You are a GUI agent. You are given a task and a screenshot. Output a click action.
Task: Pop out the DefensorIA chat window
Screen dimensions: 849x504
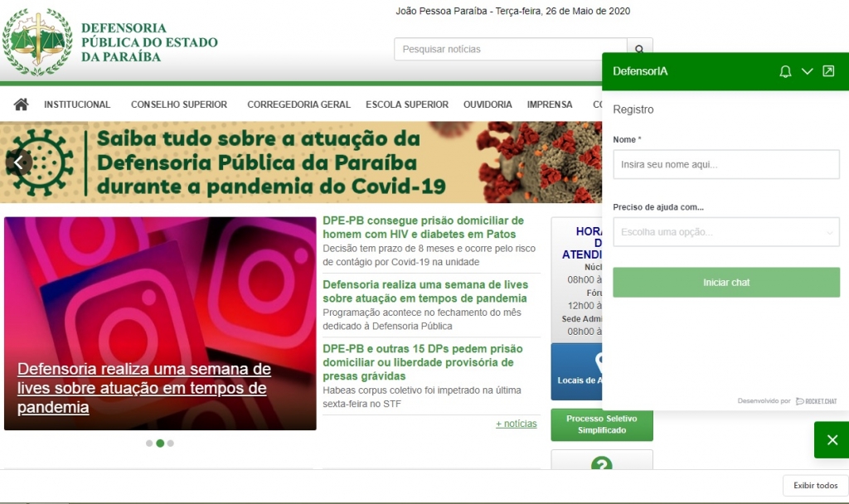pyautogui.click(x=828, y=71)
